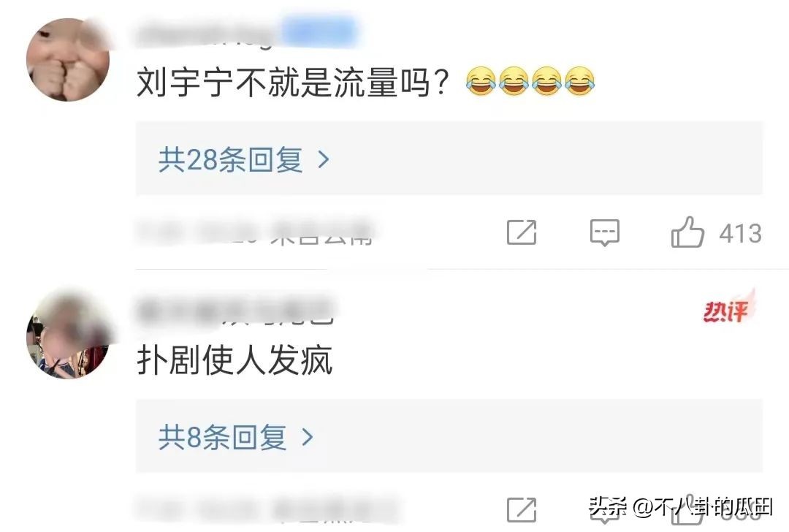Like the second comment thumbs-up
Viewport: 789px width, 532px height.
pos(687,510)
